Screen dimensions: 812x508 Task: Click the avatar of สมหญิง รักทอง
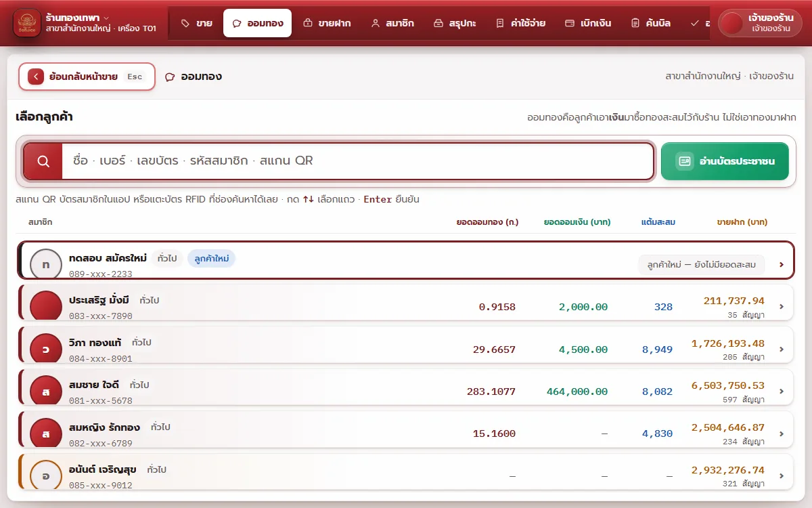[46, 433]
